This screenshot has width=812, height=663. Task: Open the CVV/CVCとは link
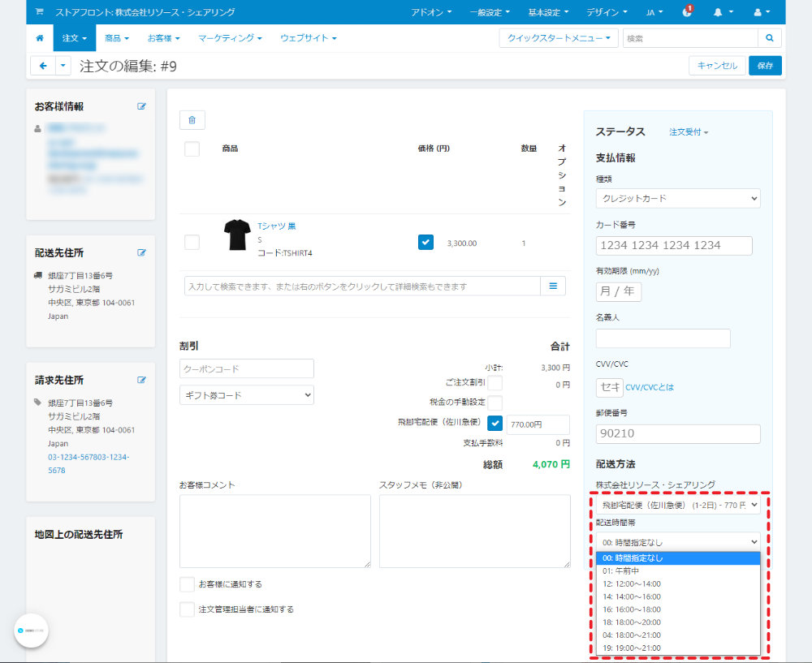coord(650,387)
